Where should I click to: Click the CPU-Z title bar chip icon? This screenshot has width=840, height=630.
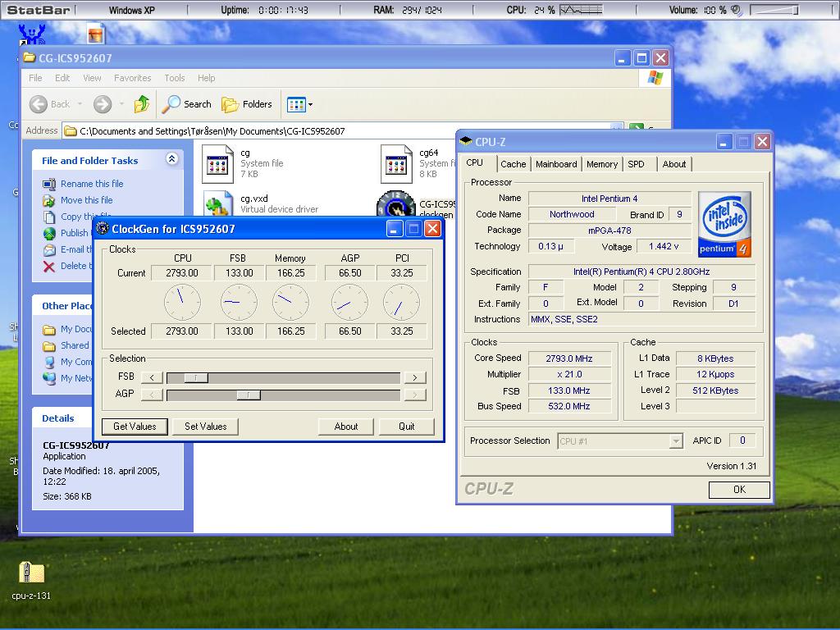point(466,141)
